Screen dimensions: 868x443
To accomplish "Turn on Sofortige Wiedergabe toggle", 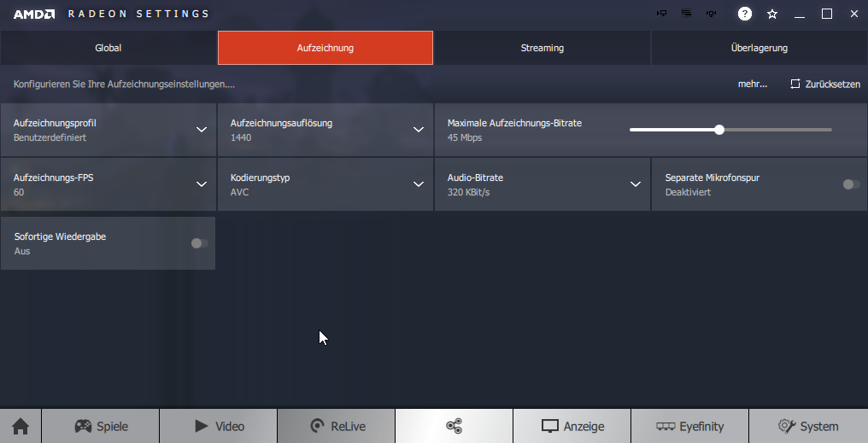I will point(199,243).
